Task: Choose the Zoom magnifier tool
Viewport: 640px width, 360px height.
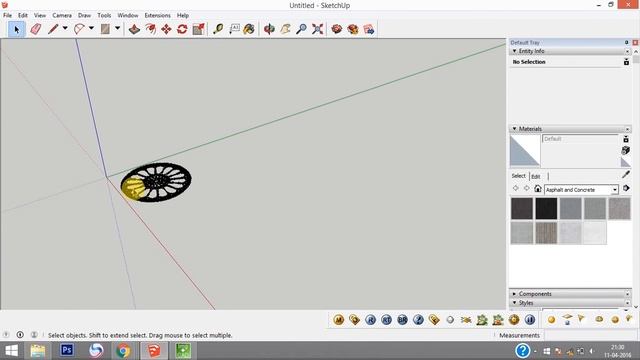Action: [x=301, y=29]
